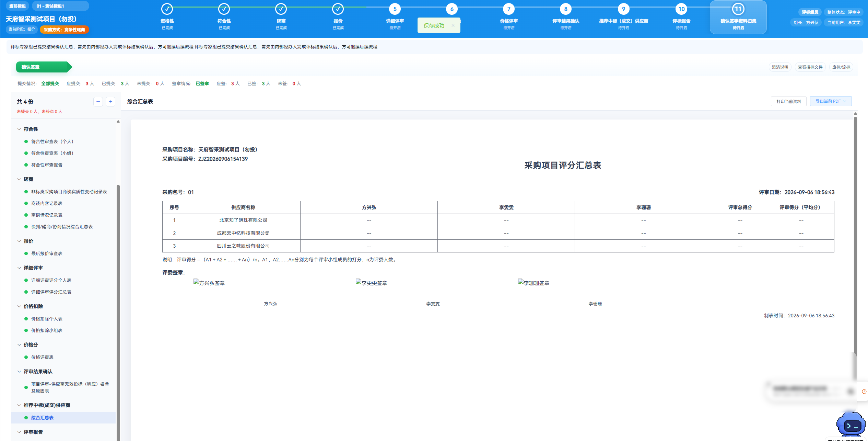
Task: Click 四川云之味股份有限公司 table cell
Action: [x=243, y=246]
